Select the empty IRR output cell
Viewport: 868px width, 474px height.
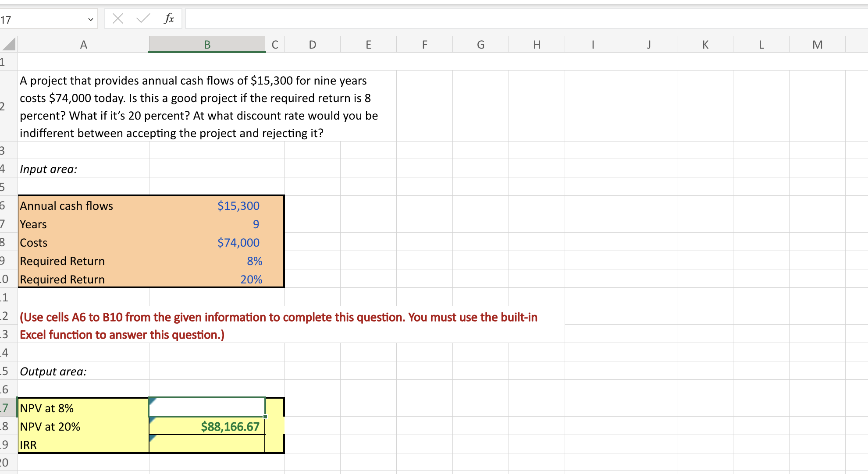click(207, 445)
